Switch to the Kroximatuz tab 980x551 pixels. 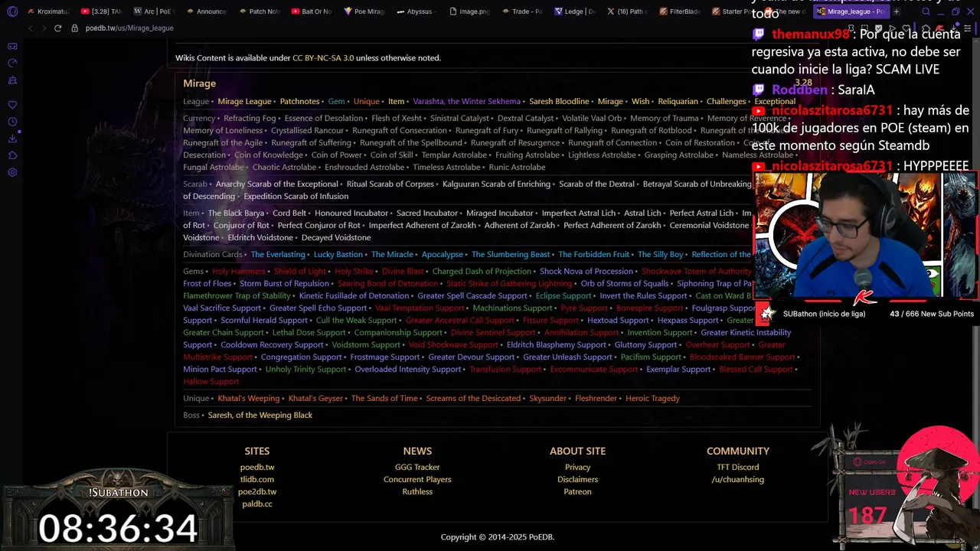tap(47, 11)
